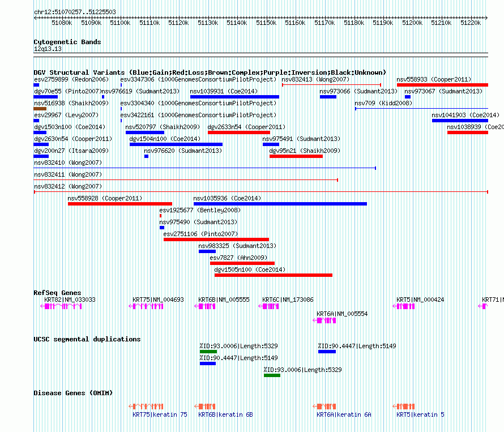The width and height of the screenshot is (504, 432).
Task: Click the KRT6A RefSeq gene glyph
Action: [324, 320]
